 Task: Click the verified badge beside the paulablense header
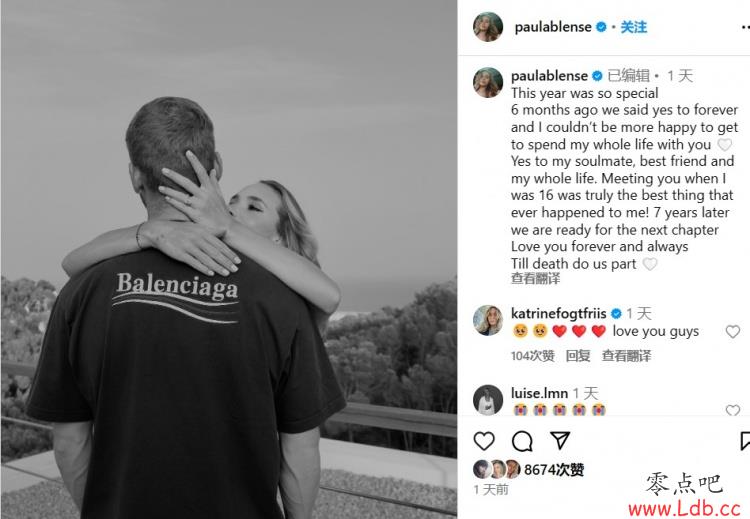(601, 27)
